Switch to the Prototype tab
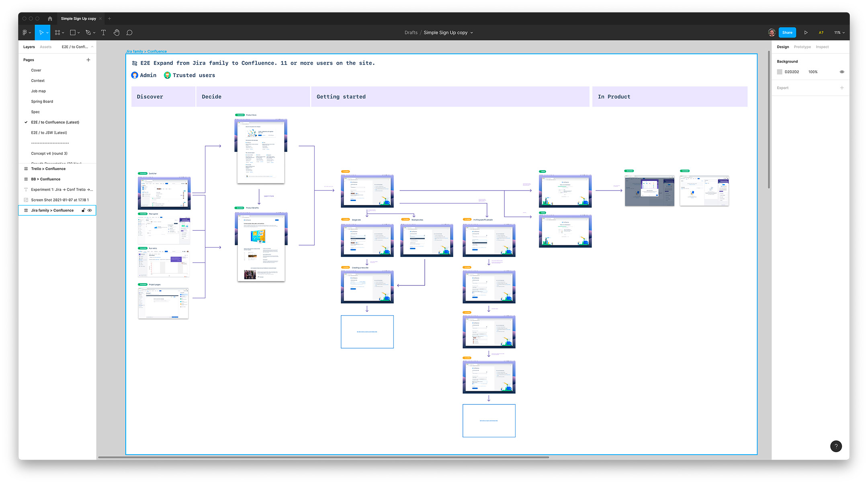 802,47
